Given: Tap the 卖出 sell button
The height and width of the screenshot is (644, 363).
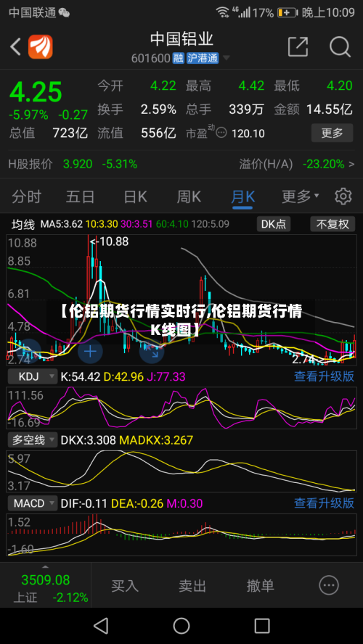Looking at the screenshot, I should (192, 585).
